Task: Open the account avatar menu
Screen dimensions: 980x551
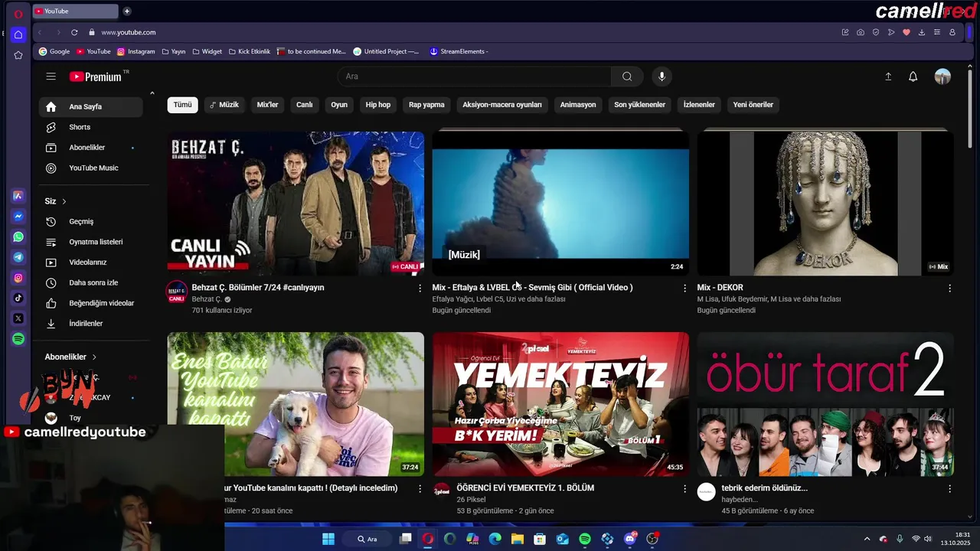Action: tap(942, 77)
